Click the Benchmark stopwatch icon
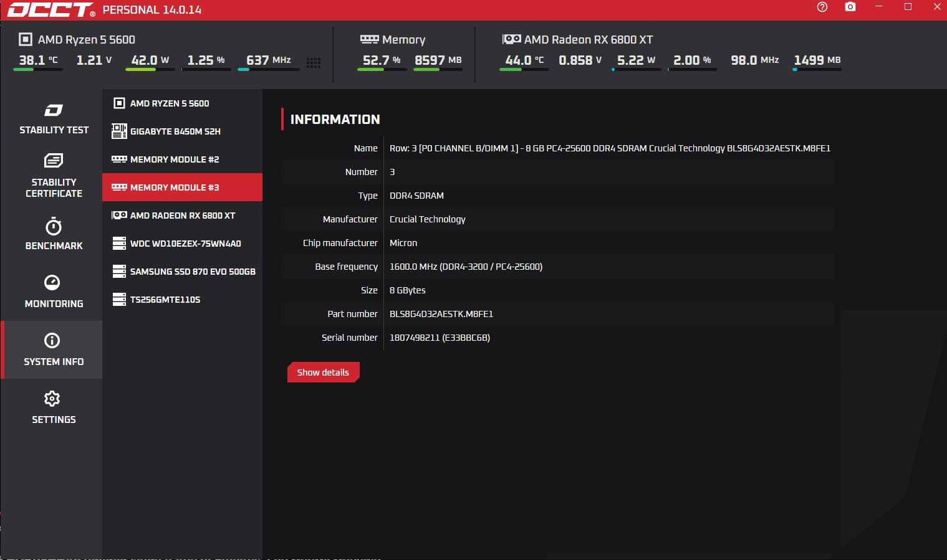This screenshot has width=947, height=560. coord(54,226)
